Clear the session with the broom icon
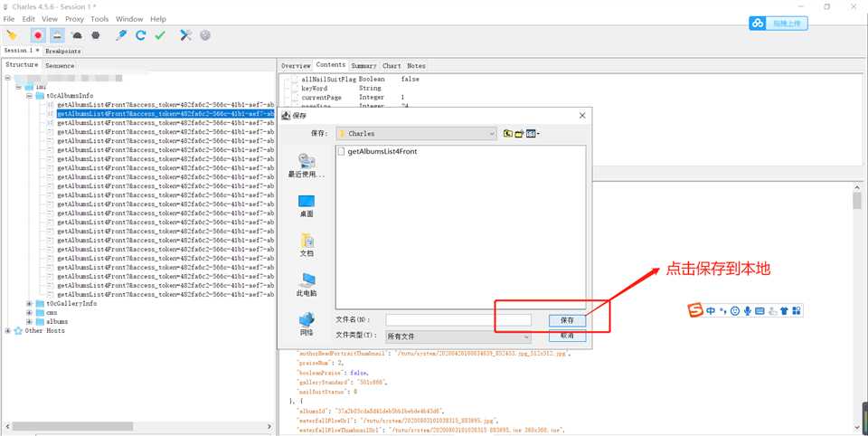Screen dimensions: 868x436 point(12,35)
